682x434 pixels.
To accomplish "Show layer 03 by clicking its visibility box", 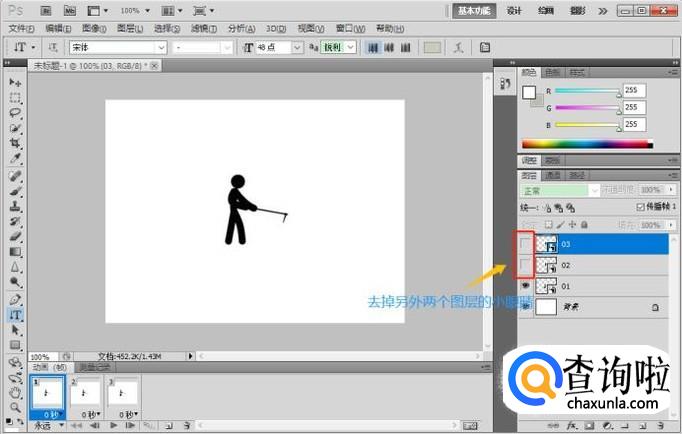I will [526, 243].
